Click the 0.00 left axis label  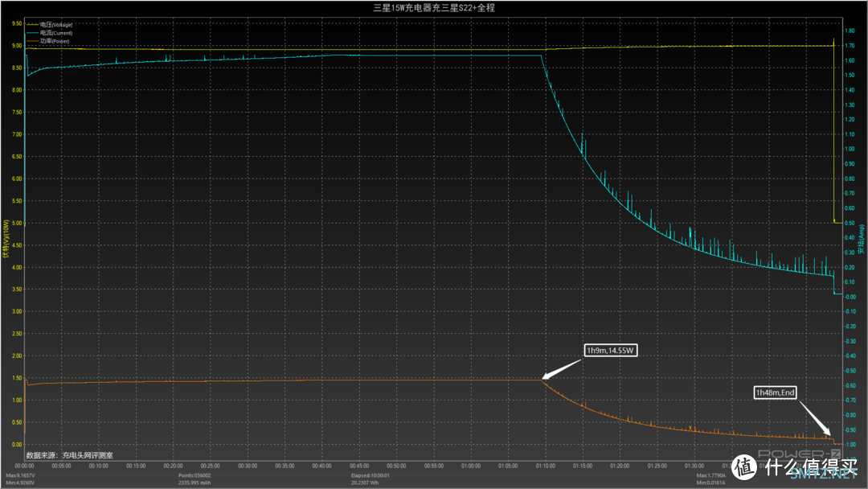(x=17, y=445)
